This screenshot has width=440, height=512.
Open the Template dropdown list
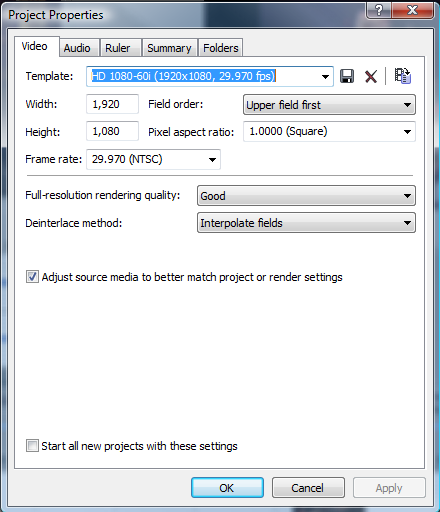[x=325, y=77]
